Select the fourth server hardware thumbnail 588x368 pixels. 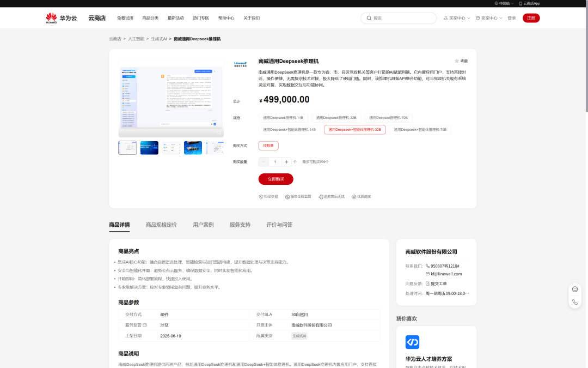pos(193,148)
